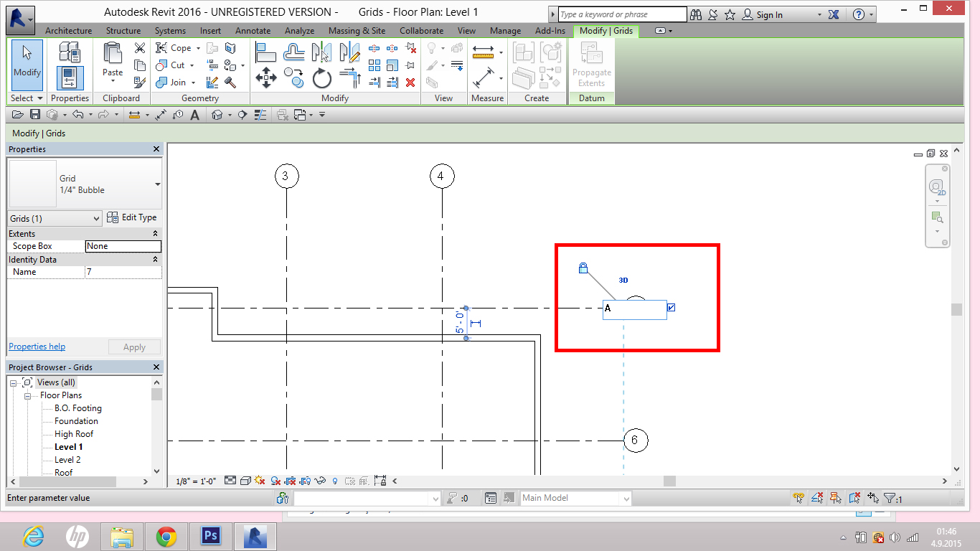Open the Architecture ribbon tab
The width and height of the screenshot is (980, 551).
click(68, 31)
